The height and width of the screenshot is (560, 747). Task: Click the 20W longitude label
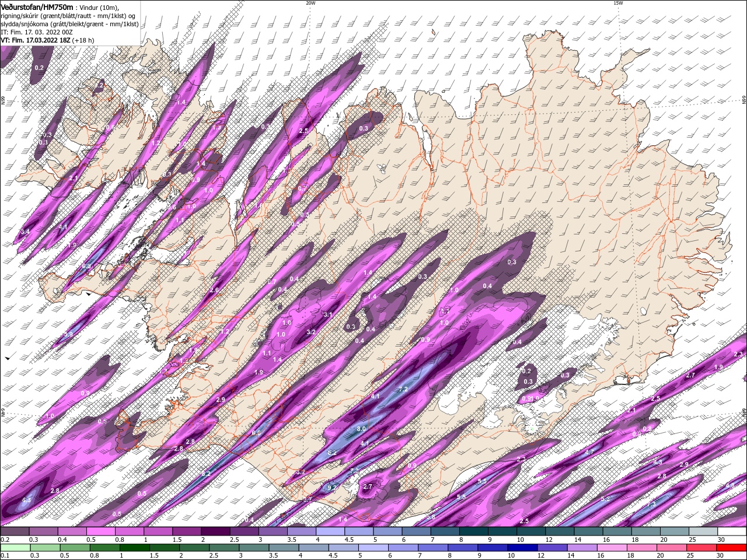click(x=310, y=3)
